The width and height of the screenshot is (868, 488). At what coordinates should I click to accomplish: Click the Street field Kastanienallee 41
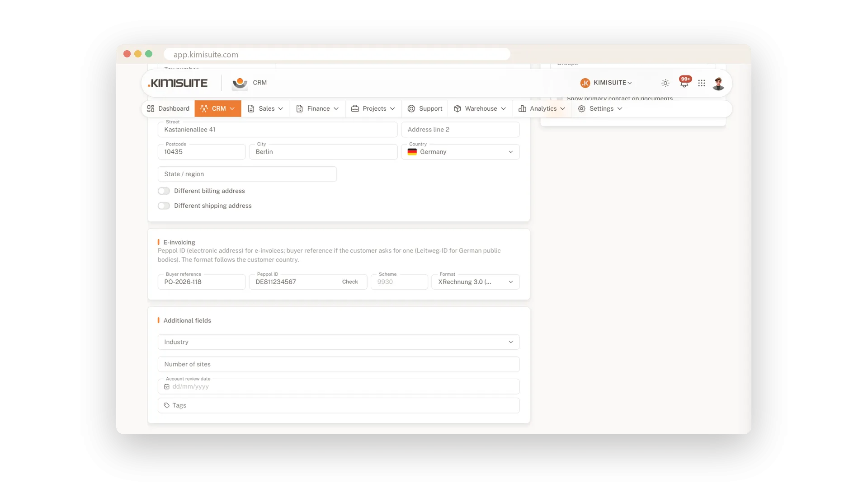click(x=278, y=130)
